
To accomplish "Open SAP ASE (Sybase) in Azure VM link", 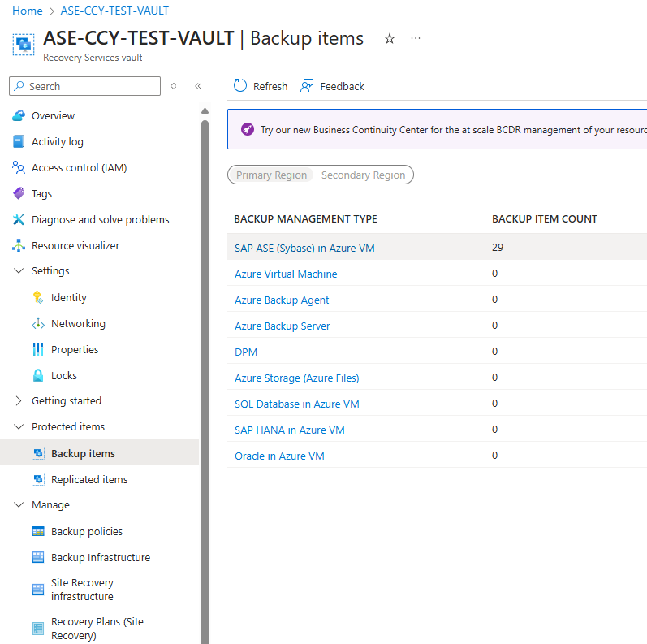I will click(304, 248).
